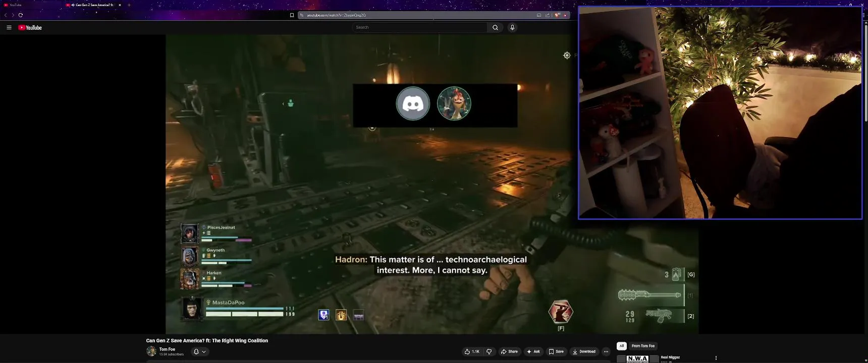Click the spiked club melee weapon icon
The width and height of the screenshot is (868, 363).
tap(649, 294)
